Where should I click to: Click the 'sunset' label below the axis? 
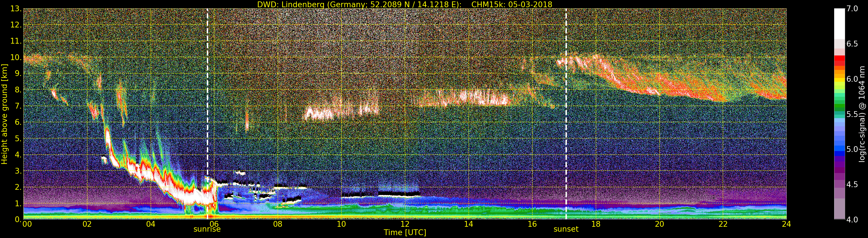point(566,229)
